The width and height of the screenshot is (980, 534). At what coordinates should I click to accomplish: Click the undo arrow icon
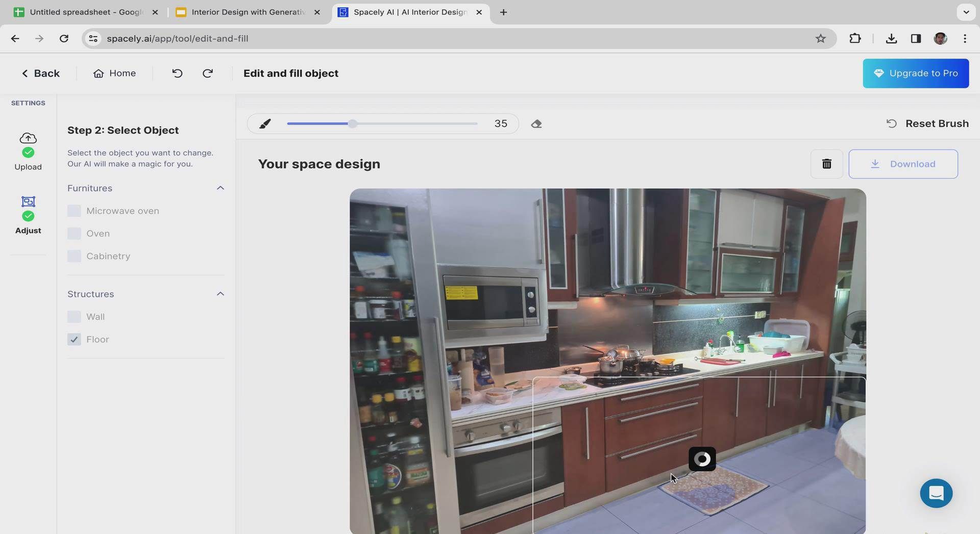point(177,73)
